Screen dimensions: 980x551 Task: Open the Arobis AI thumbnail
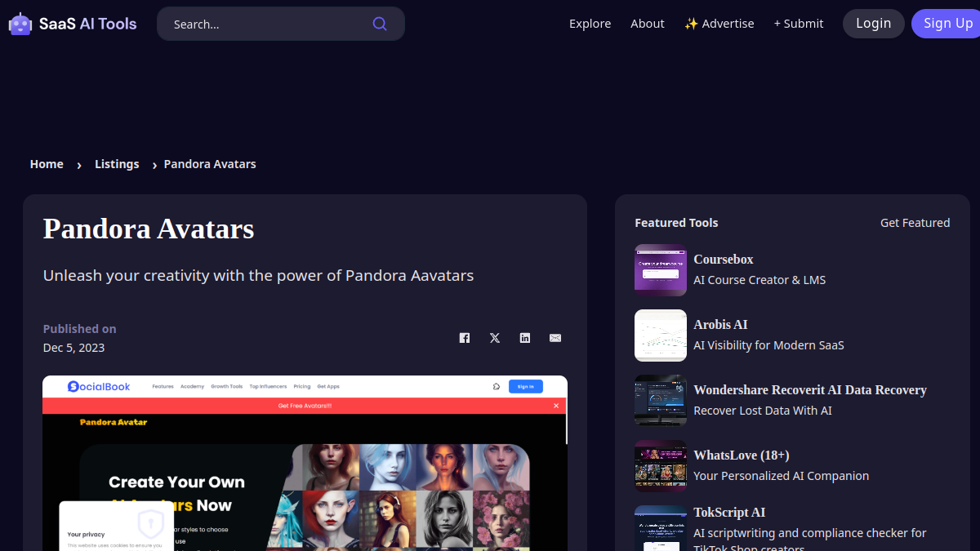661,335
